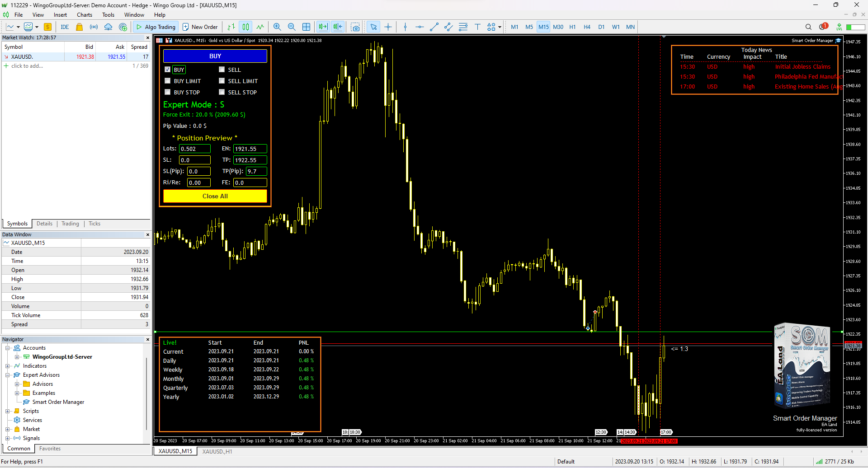Switch to the XAUUSD.,H1 chart tab
This screenshot has height=468, width=868.
coord(217,451)
